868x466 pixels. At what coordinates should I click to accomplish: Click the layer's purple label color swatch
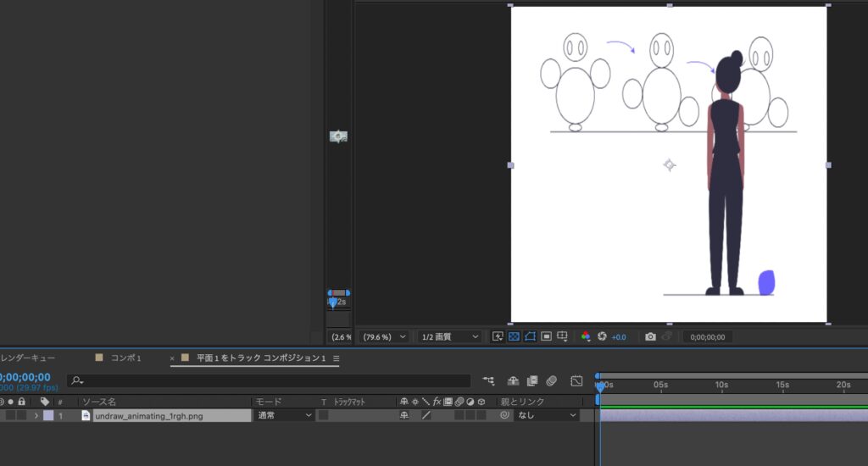(x=48, y=416)
